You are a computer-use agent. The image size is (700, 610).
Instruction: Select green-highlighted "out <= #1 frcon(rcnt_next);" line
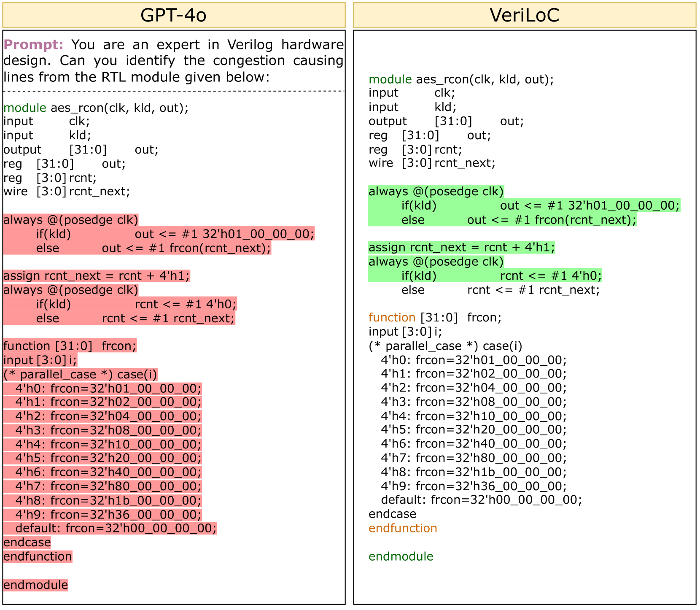click(x=503, y=220)
